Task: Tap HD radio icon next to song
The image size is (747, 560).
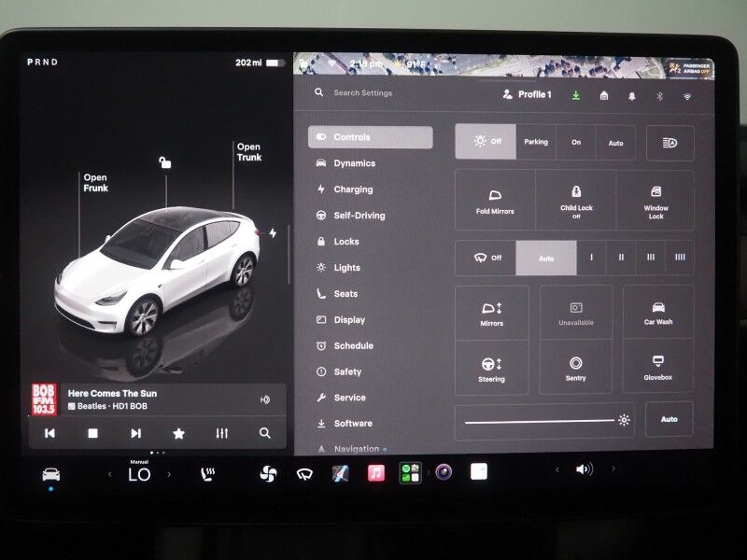Action: pyautogui.click(x=265, y=399)
